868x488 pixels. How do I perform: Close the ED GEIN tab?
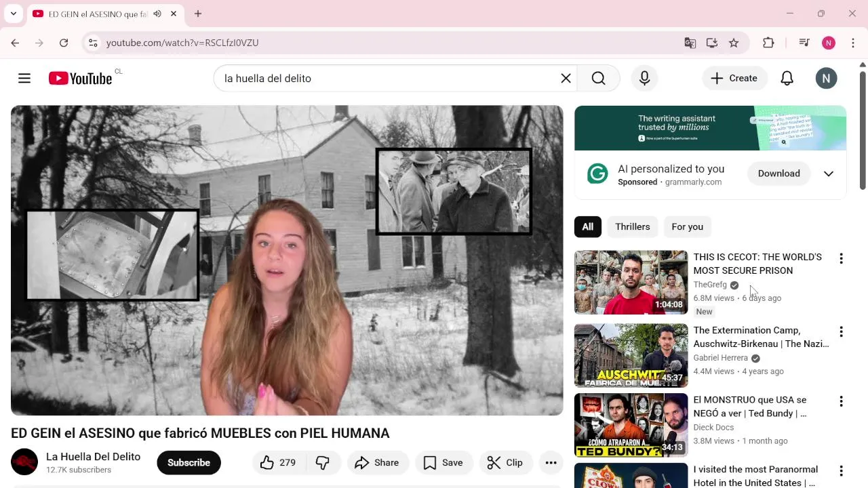point(174,14)
